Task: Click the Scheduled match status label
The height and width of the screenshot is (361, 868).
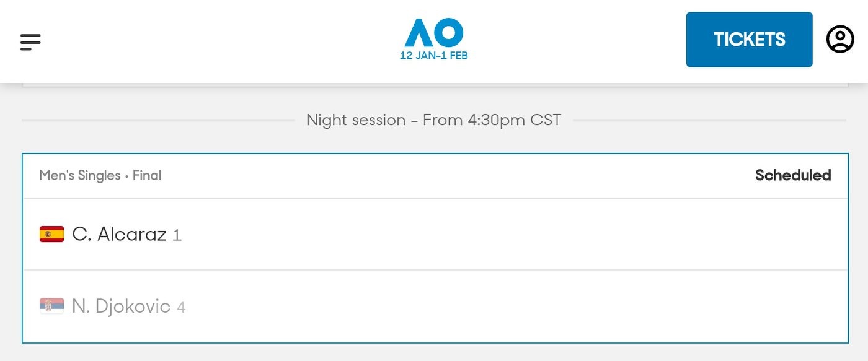Action: [x=793, y=176]
